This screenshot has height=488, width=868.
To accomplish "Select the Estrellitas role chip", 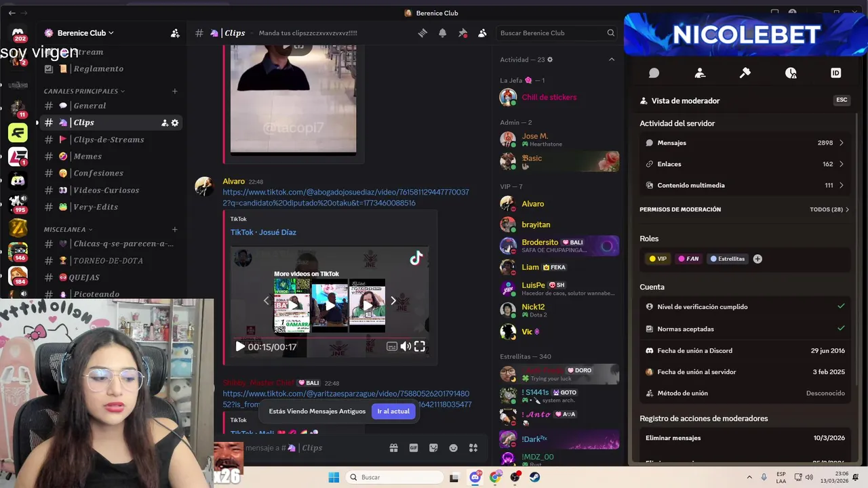I will point(728,259).
